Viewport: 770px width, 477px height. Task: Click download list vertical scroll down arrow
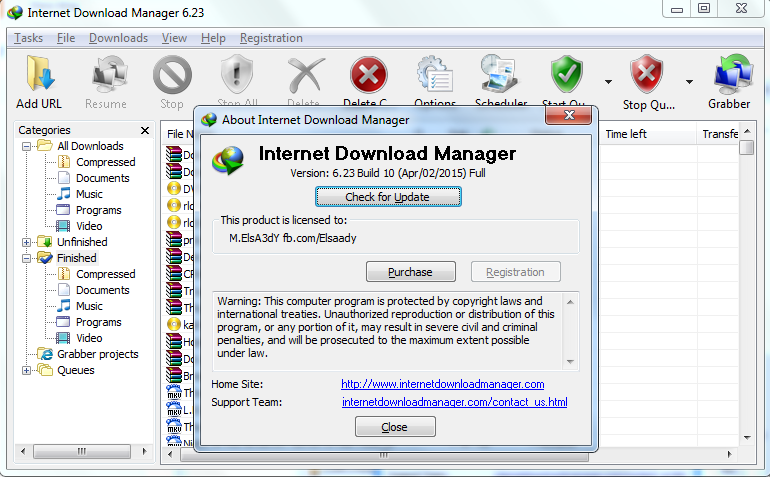747,438
